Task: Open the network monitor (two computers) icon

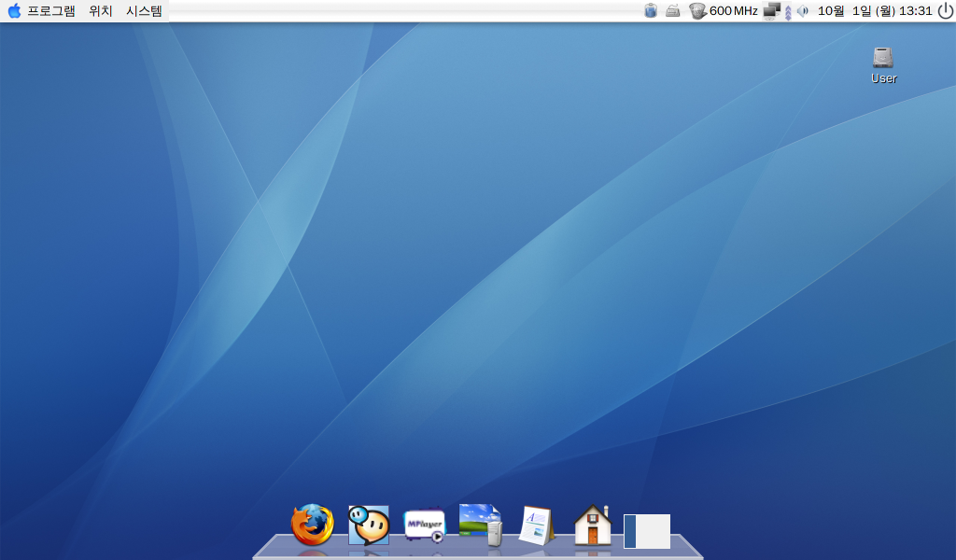Action: [x=772, y=11]
